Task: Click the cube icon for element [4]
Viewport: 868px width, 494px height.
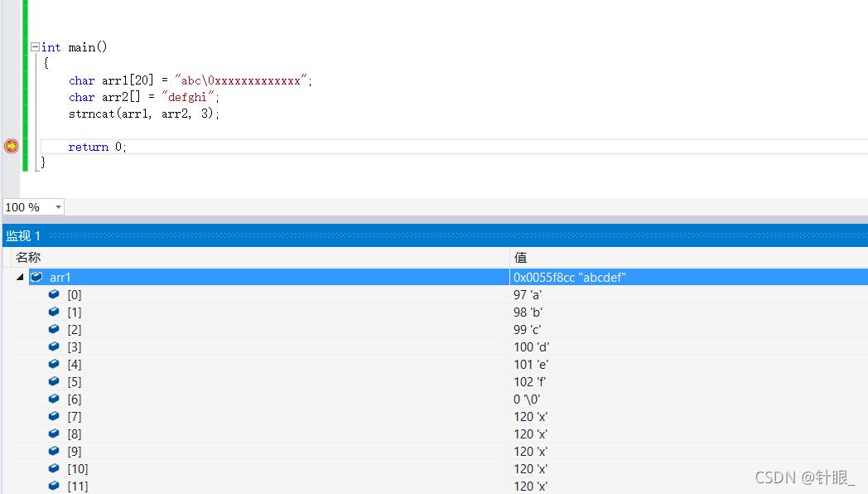Action: 54,364
